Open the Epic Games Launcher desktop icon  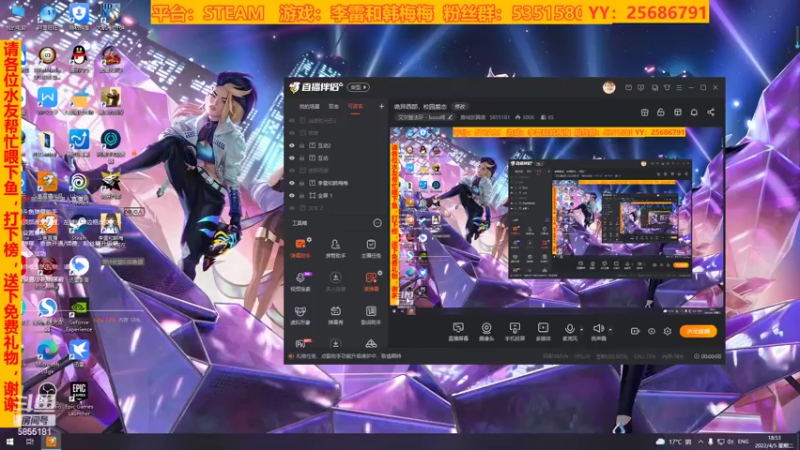(x=79, y=399)
